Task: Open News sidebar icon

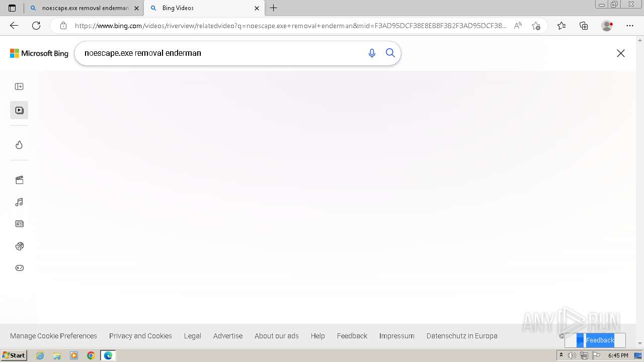Action: (19, 224)
